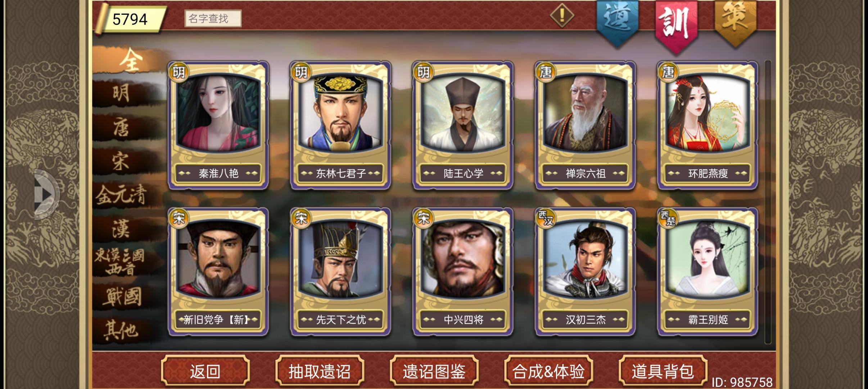Click the card list vertical scrollbar
Image resolution: width=868 pixels, height=389 pixels.
pyautogui.click(x=768, y=202)
